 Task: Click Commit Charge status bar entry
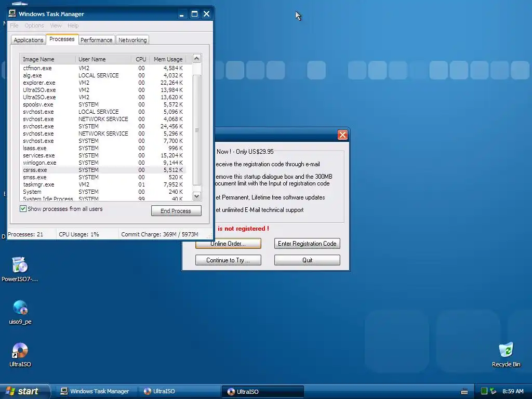(x=159, y=234)
